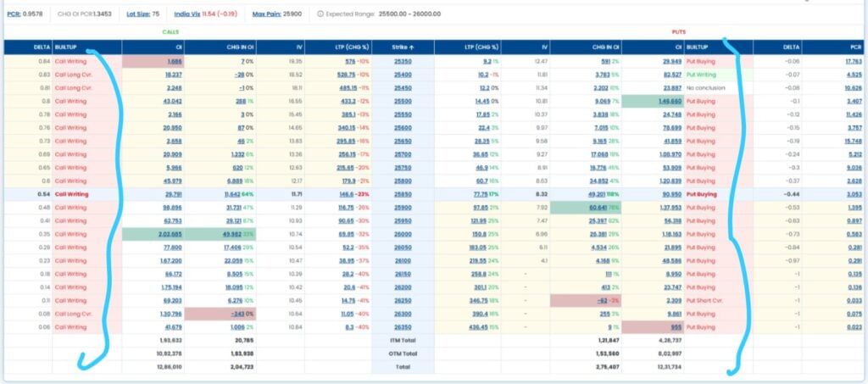
Task: Select the PUTS section label
Action: coord(676,32)
